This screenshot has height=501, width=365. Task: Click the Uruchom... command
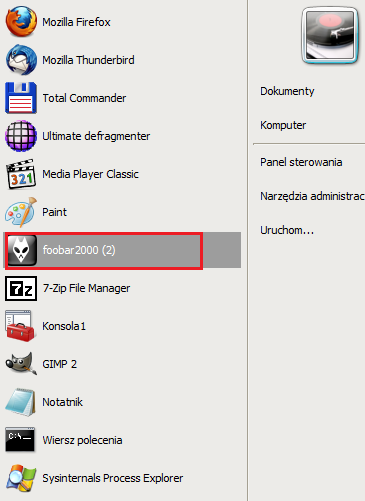[287, 230]
